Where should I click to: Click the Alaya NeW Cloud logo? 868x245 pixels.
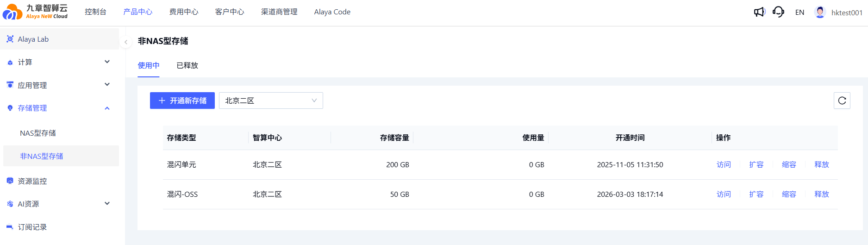[35, 12]
